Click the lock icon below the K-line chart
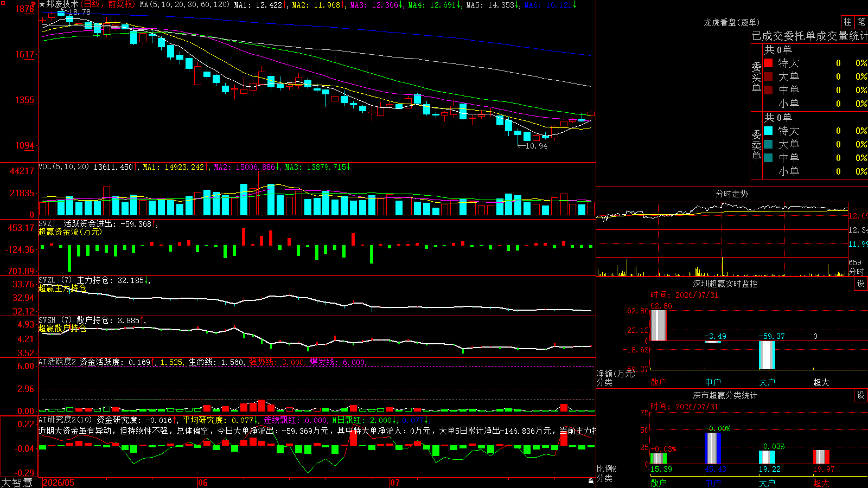The height and width of the screenshot is (488, 868). (x=591, y=481)
